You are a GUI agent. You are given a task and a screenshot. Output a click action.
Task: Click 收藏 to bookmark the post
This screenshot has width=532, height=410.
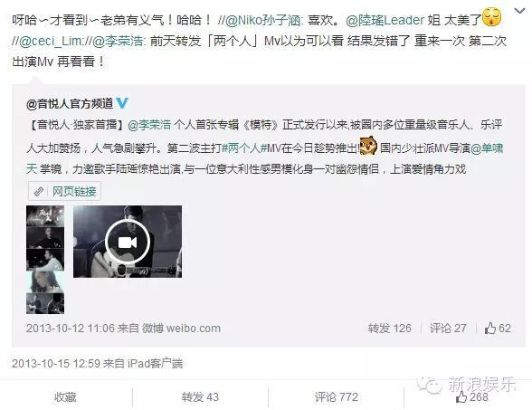pos(65,396)
